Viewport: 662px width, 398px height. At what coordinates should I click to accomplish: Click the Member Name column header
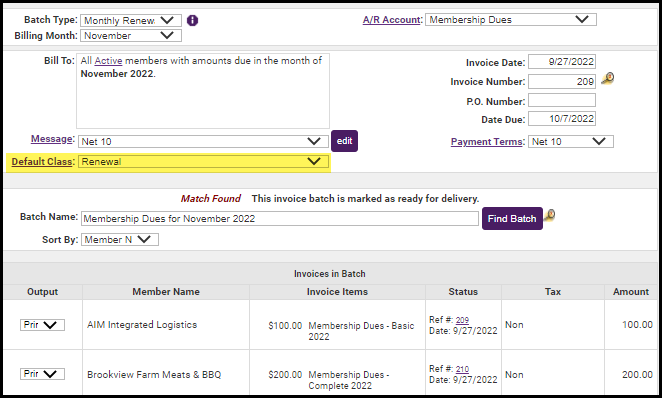pyautogui.click(x=166, y=292)
